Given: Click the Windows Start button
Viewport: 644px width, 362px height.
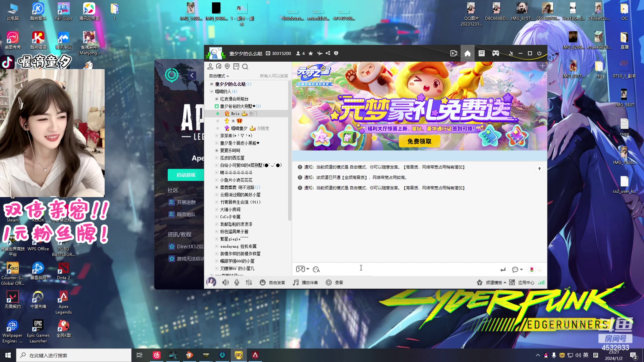Looking at the screenshot, I should (8, 355).
